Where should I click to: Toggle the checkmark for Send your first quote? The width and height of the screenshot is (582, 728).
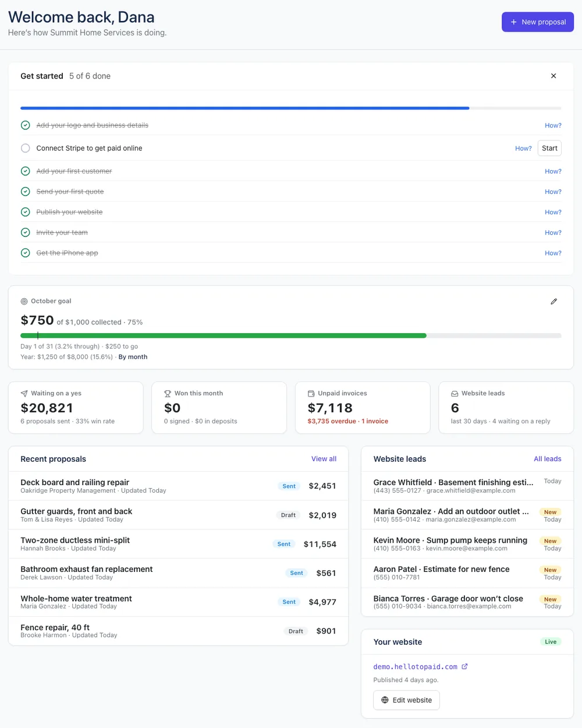coord(26,192)
